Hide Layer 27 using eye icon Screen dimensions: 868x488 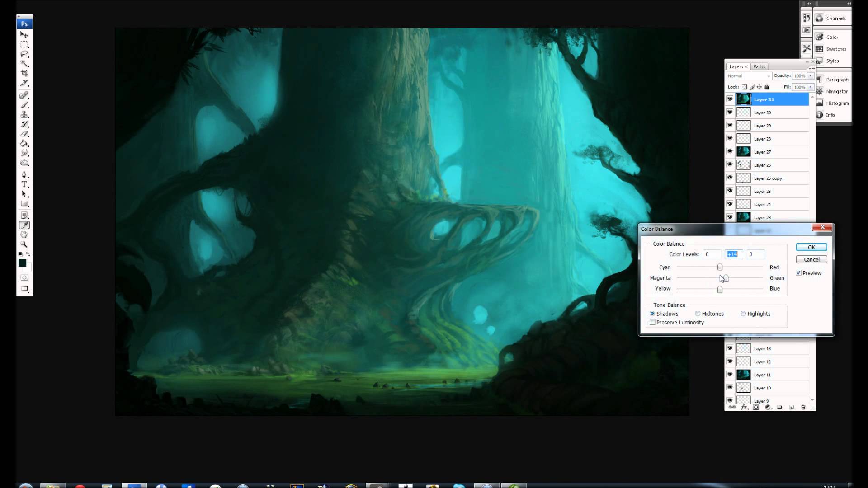coord(730,151)
